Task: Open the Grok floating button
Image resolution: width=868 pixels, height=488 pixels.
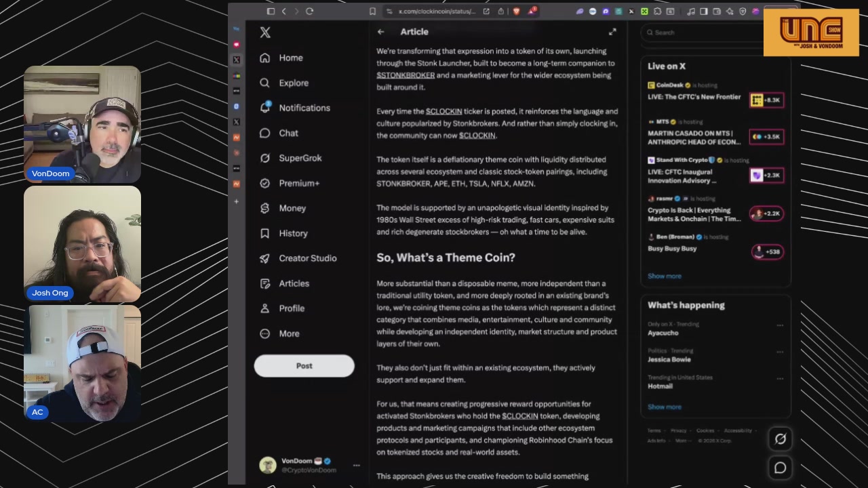Action: 781,439
